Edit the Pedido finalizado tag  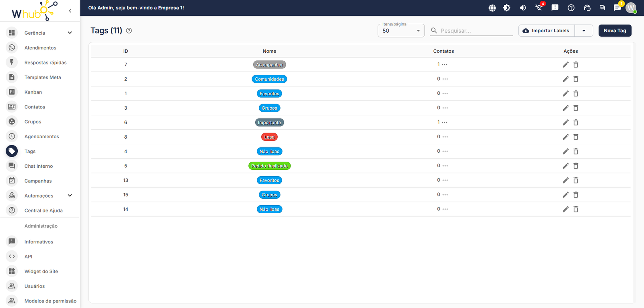[x=566, y=166]
